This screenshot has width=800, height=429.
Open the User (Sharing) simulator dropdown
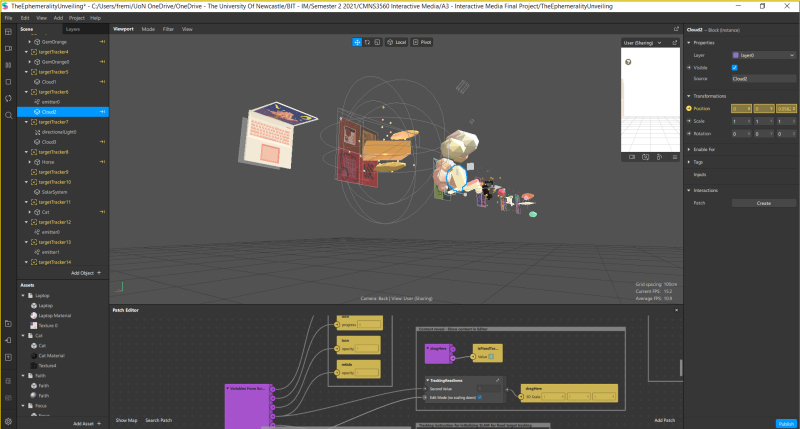pos(642,43)
